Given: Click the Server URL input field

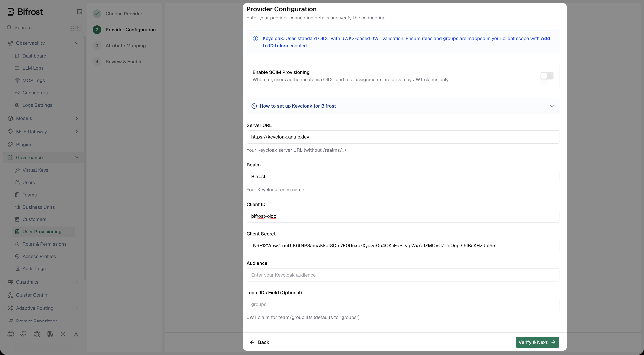Looking at the screenshot, I should pos(403,137).
